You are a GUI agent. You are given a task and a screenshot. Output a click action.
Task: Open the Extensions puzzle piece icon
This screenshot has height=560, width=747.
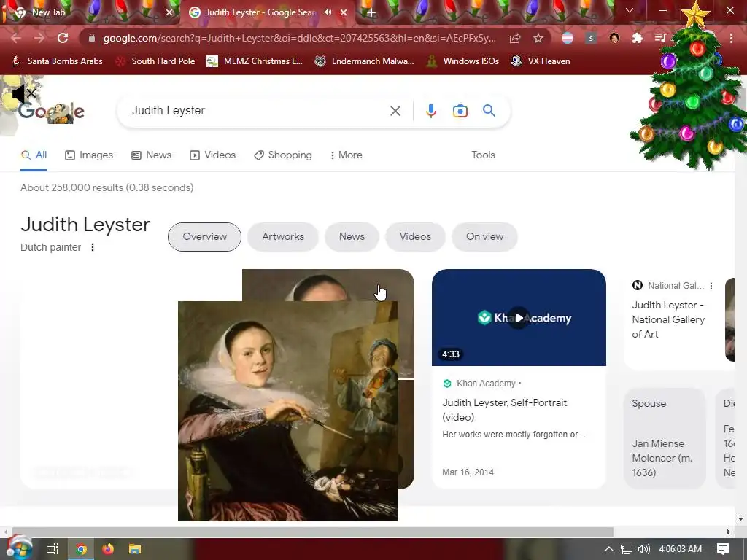(638, 38)
